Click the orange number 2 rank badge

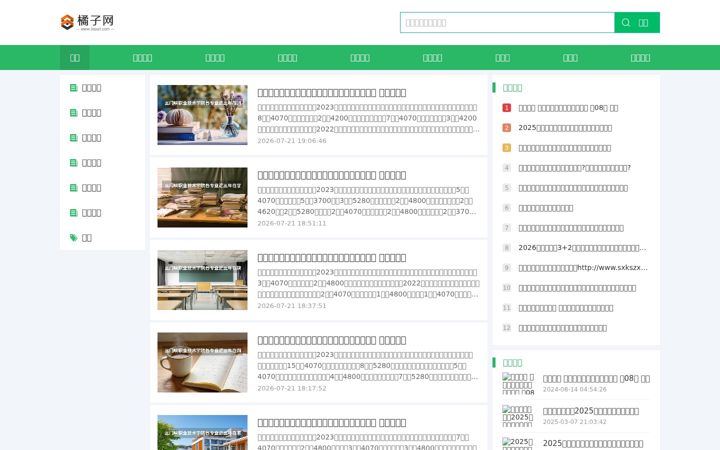(506, 128)
